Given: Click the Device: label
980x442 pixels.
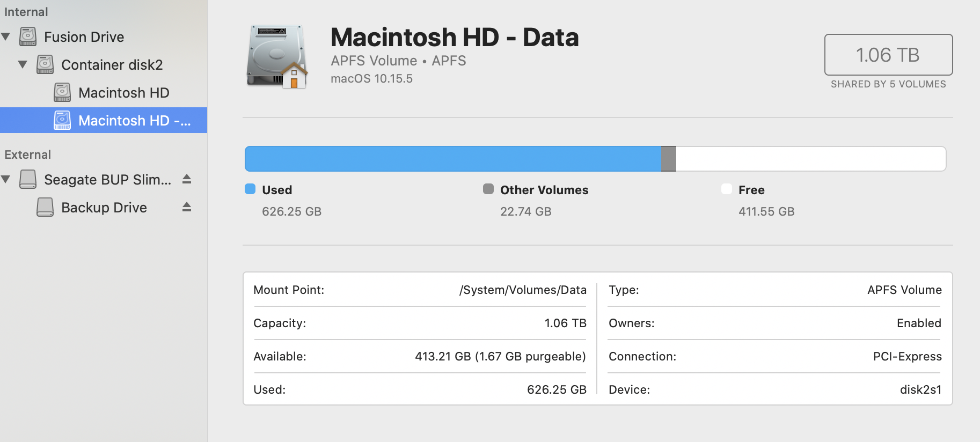Looking at the screenshot, I should point(629,390).
